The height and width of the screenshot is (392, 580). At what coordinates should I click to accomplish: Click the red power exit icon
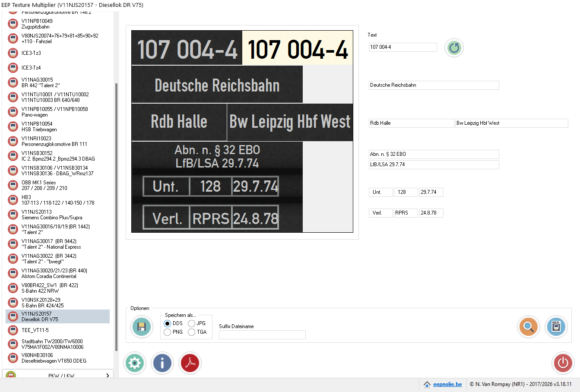[563, 363]
